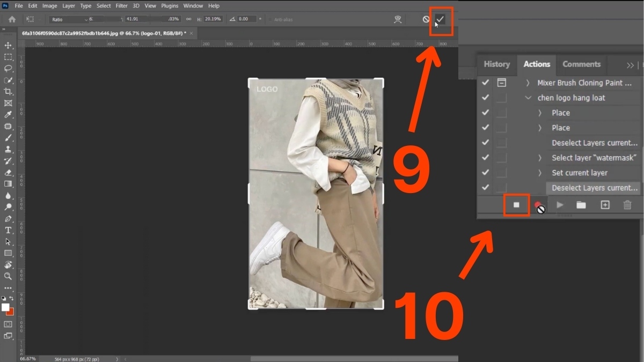Image resolution: width=644 pixels, height=362 pixels.
Task: Open the Window menu
Action: point(193,6)
